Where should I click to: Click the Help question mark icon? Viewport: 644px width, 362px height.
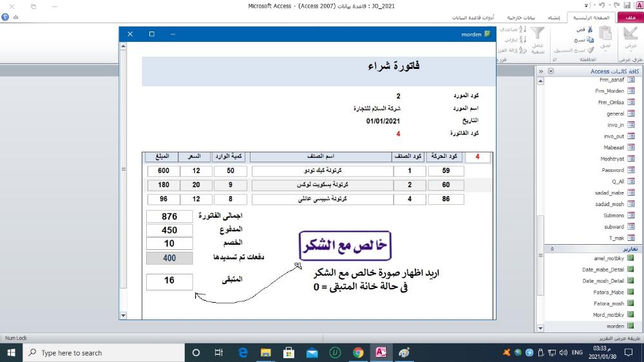(x=5, y=17)
